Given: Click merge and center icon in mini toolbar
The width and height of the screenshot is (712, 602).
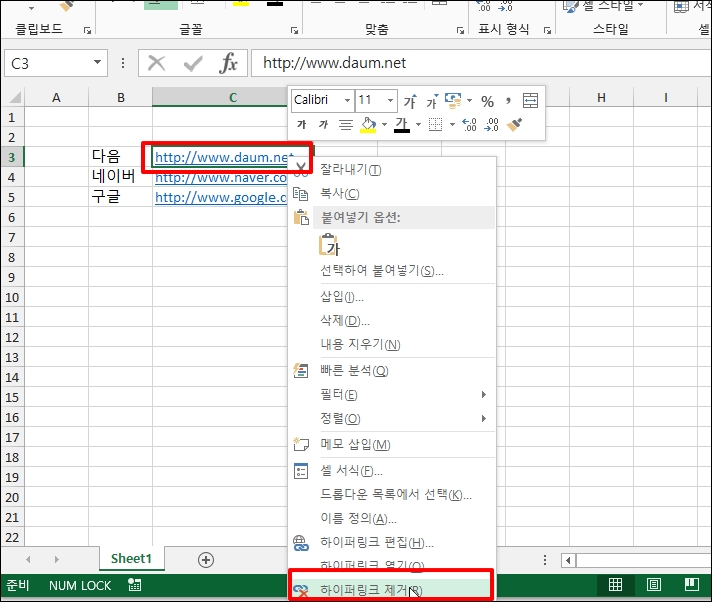Looking at the screenshot, I should coord(530,101).
